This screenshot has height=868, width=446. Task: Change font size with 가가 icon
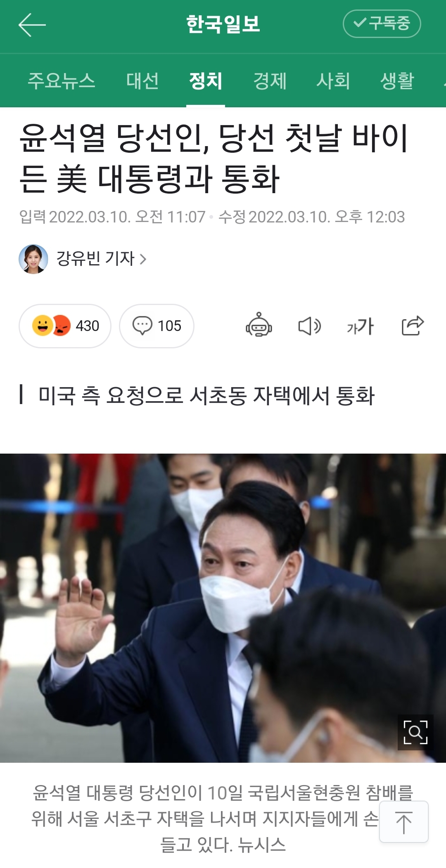pyautogui.click(x=360, y=326)
